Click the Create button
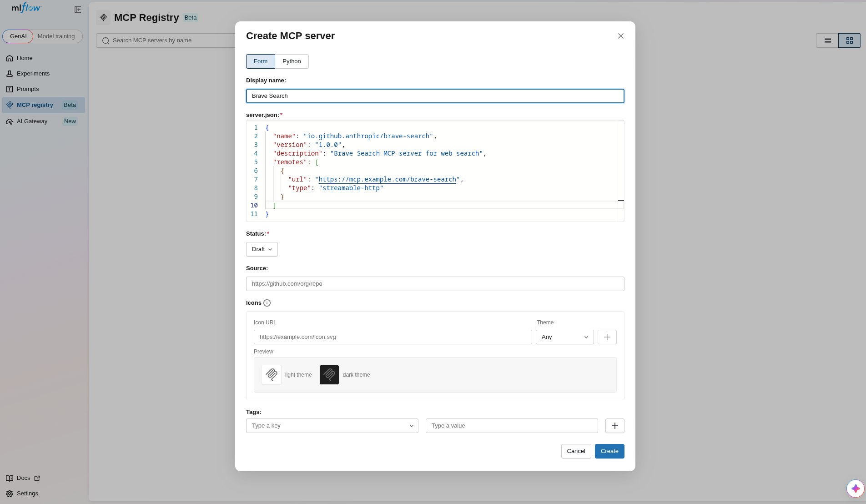The height and width of the screenshot is (504, 866). tap(609, 451)
